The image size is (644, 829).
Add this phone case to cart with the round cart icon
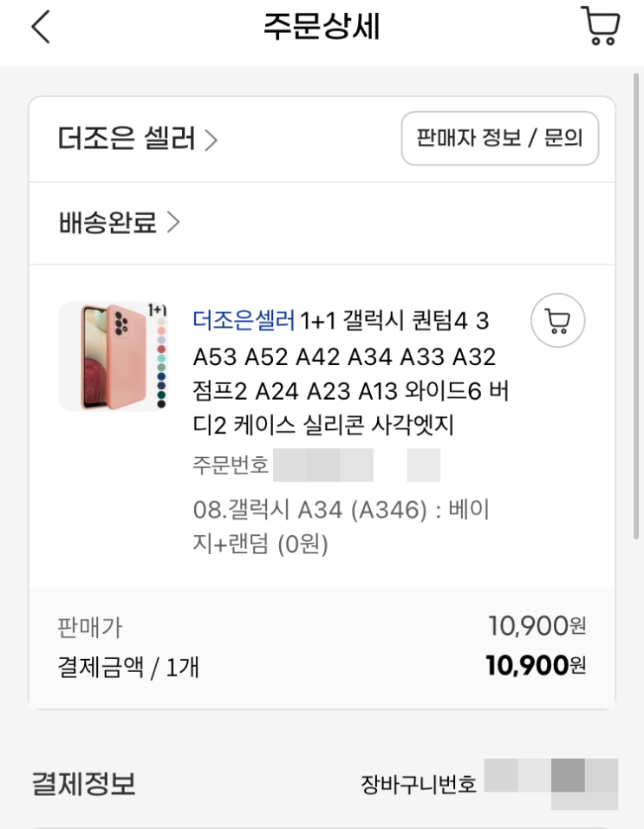tap(557, 322)
